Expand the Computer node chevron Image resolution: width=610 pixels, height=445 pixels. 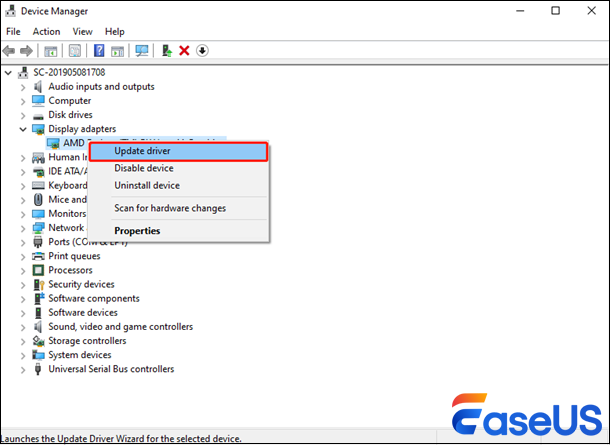click(23, 101)
